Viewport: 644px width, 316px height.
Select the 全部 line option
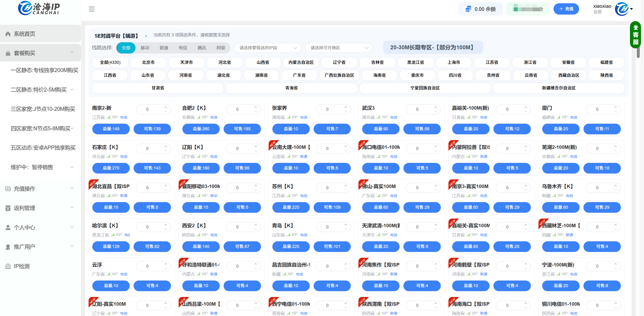126,48
